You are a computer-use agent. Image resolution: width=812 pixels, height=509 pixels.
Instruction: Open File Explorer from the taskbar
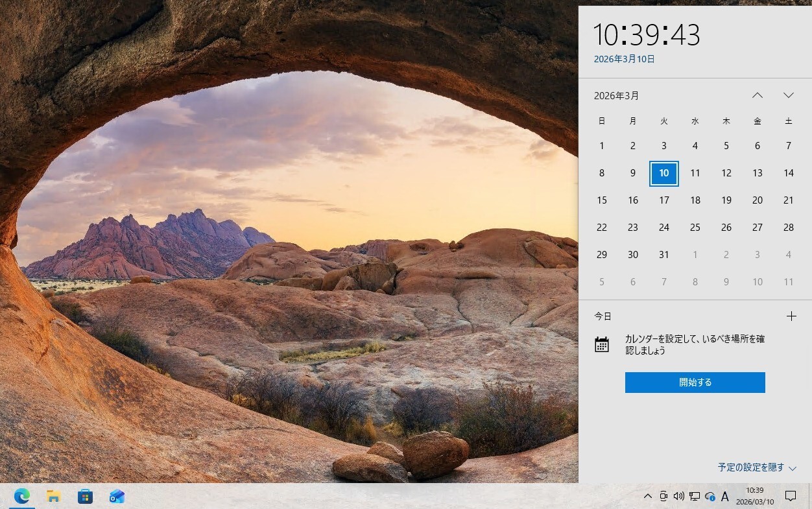click(x=54, y=497)
